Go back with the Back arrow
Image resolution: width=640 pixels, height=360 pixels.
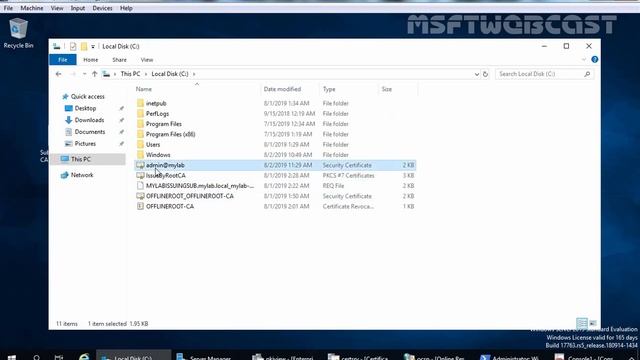[x=59, y=74]
